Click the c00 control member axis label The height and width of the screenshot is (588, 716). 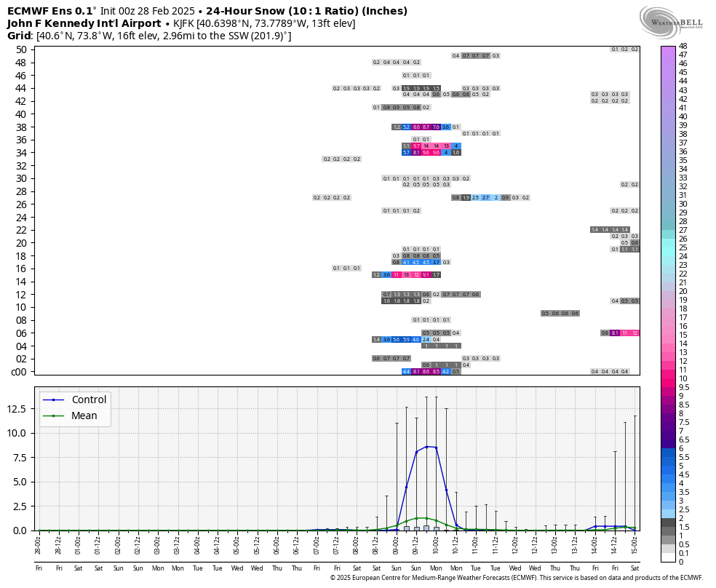tap(19, 372)
